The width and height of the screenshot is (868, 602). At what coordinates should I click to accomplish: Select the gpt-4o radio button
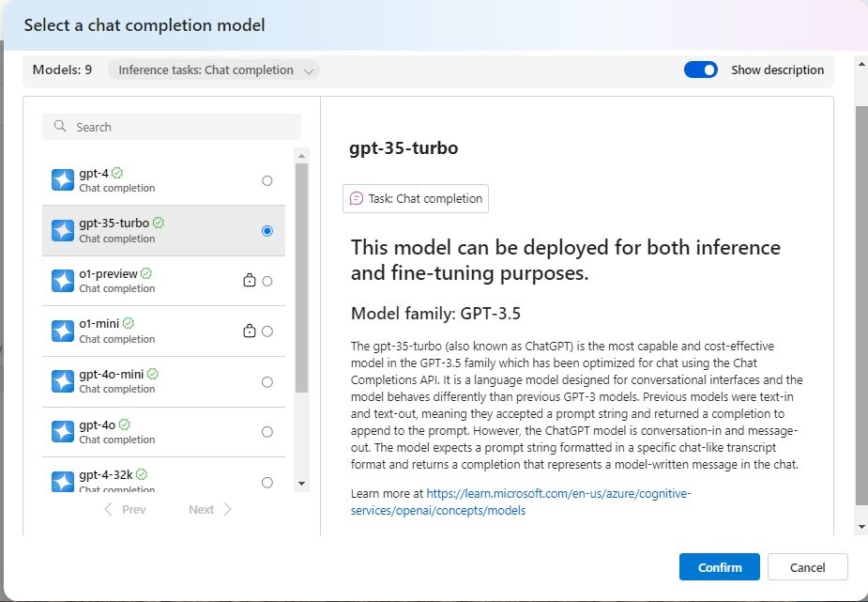[267, 432]
